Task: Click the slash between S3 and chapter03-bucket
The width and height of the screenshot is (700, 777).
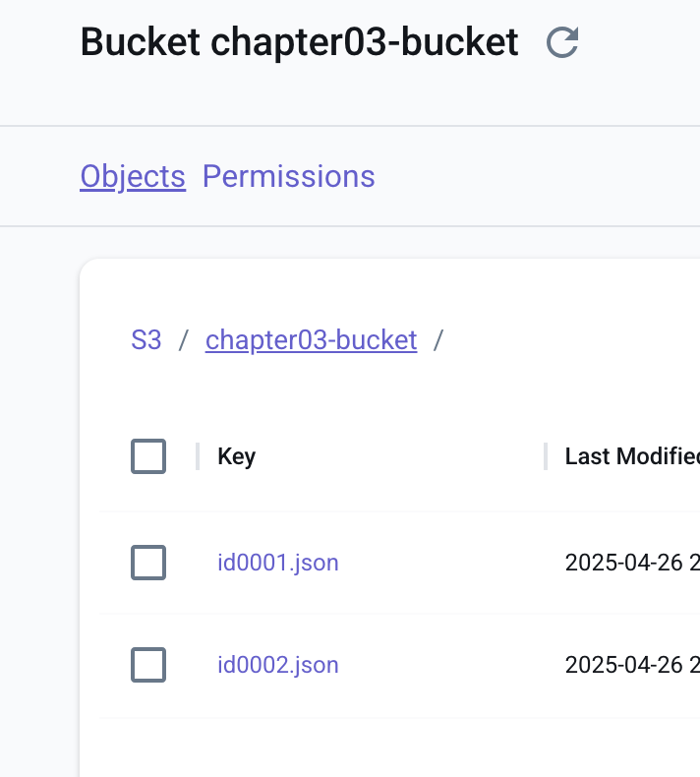Action: [184, 341]
